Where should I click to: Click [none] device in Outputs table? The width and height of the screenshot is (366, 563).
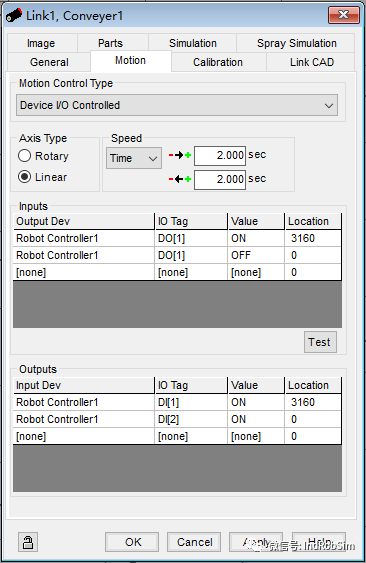[84, 436]
